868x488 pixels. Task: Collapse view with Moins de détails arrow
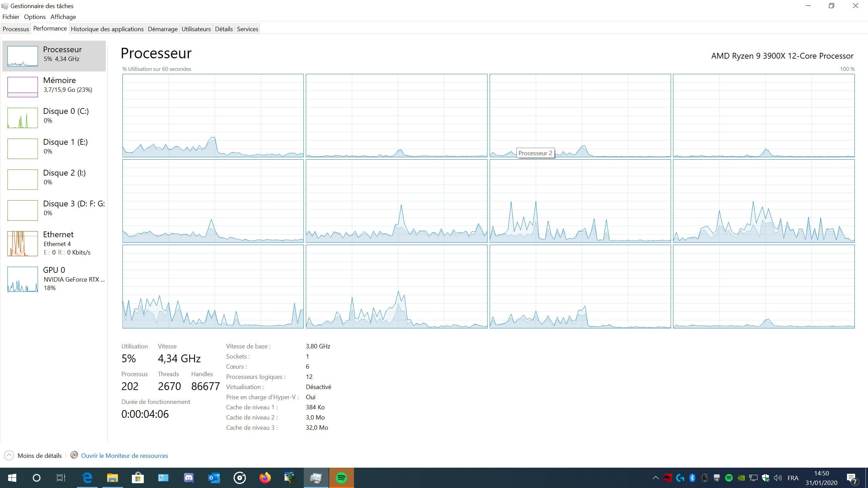pyautogui.click(x=9, y=455)
